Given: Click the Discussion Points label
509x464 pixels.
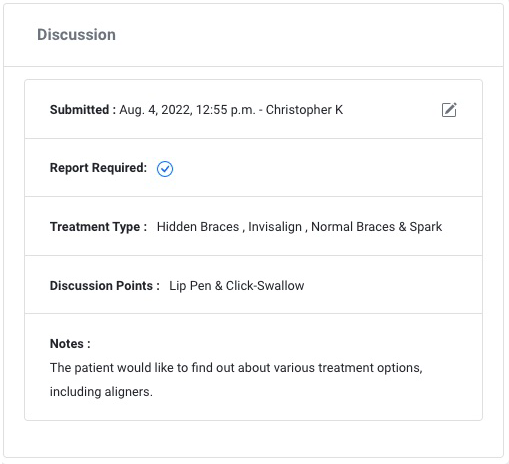Looking at the screenshot, I should (105, 286).
